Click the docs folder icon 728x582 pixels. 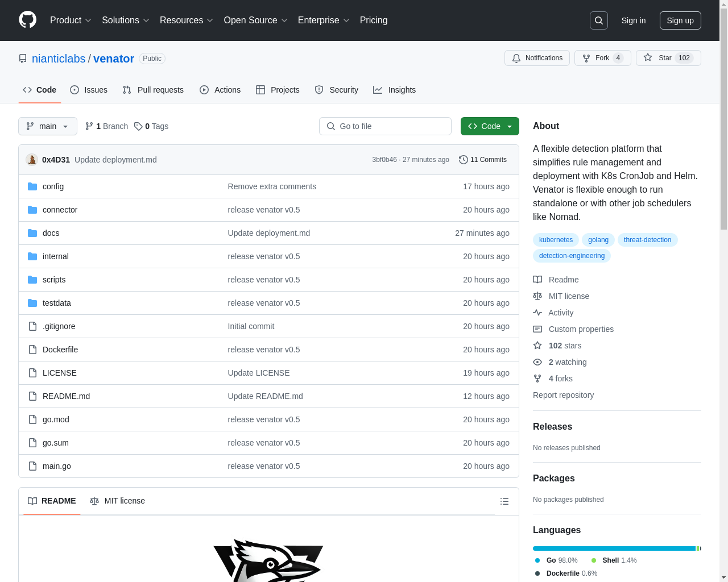pyautogui.click(x=32, y=233)
